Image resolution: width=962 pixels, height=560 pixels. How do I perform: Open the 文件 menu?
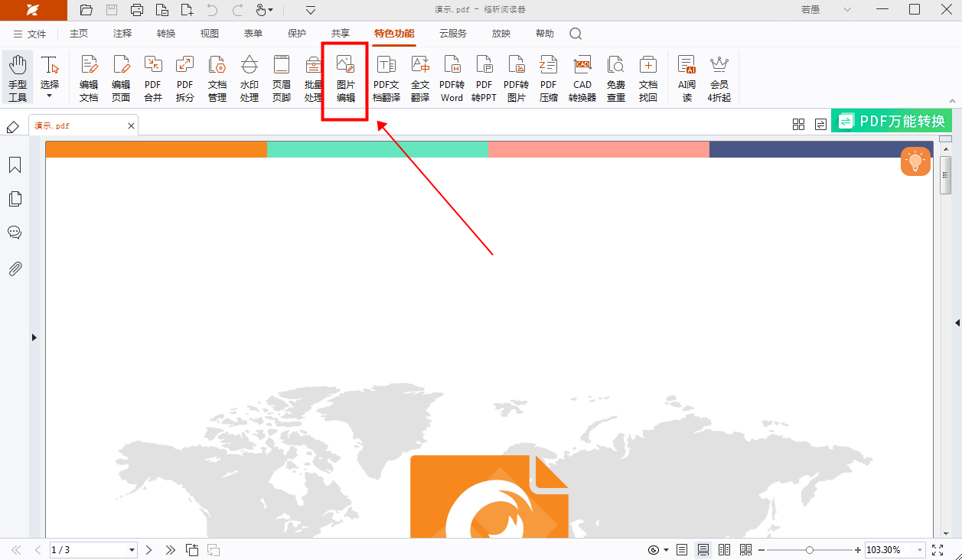(x=30, y=34)
